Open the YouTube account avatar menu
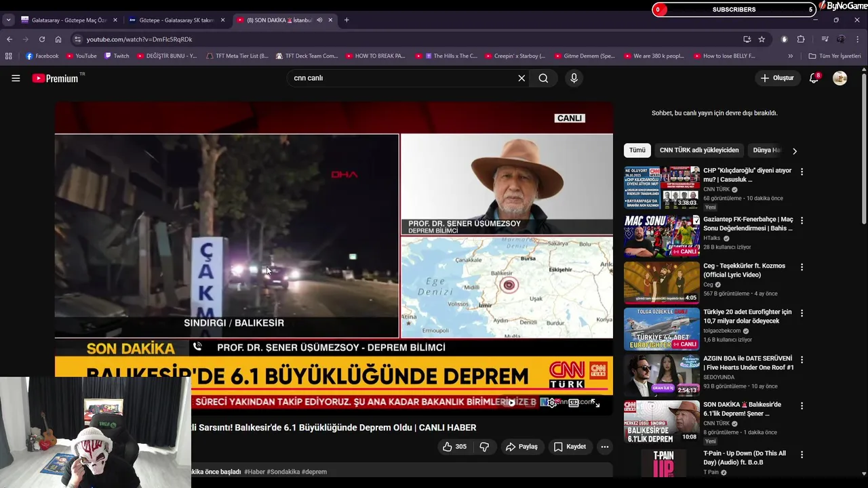 click(x=840, y=78)
